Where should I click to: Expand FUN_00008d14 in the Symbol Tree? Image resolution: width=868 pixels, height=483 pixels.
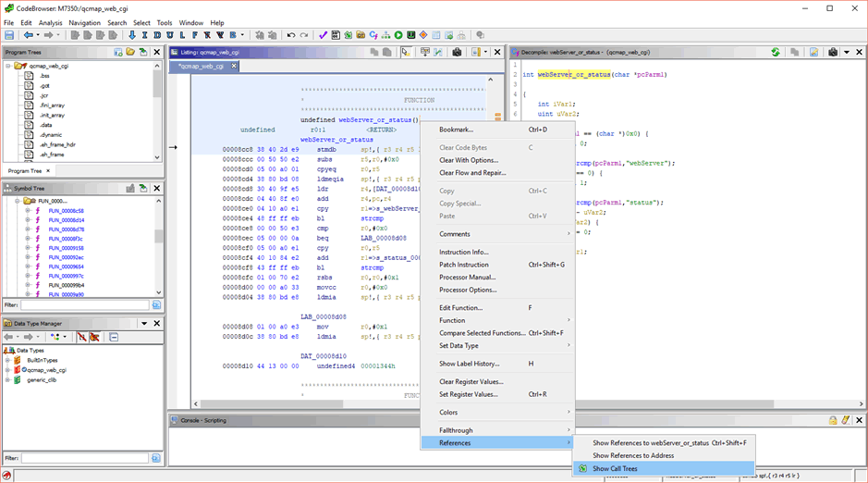point(28,220)
